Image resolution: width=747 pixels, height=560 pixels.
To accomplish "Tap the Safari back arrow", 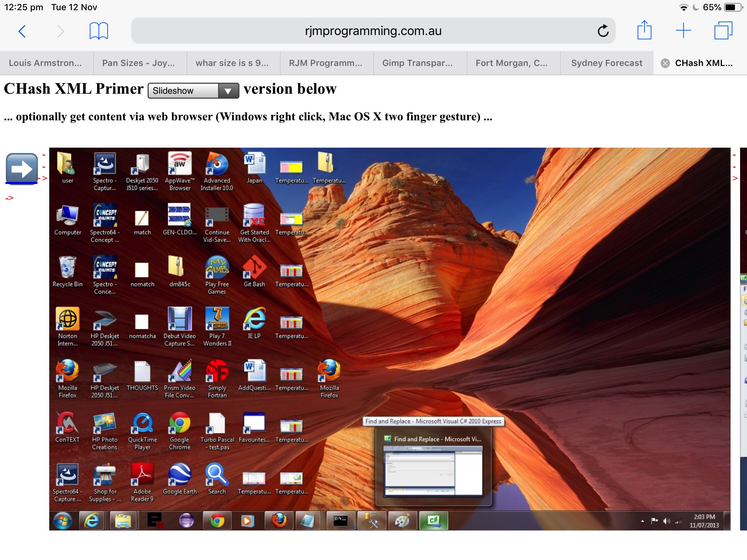I will point(22,31).
